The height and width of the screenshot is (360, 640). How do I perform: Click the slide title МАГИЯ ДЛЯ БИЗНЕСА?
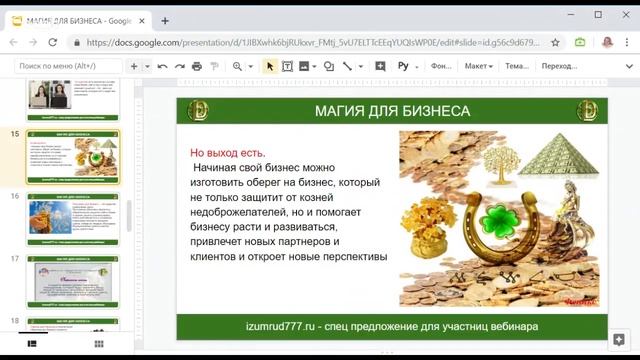point(392,111)
